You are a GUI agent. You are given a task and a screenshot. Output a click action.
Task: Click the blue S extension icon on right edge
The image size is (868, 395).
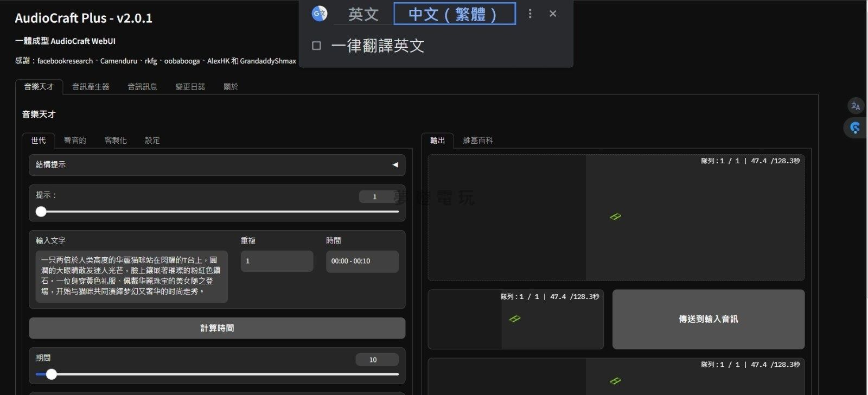pyautogui.click(x=856, y=128)
